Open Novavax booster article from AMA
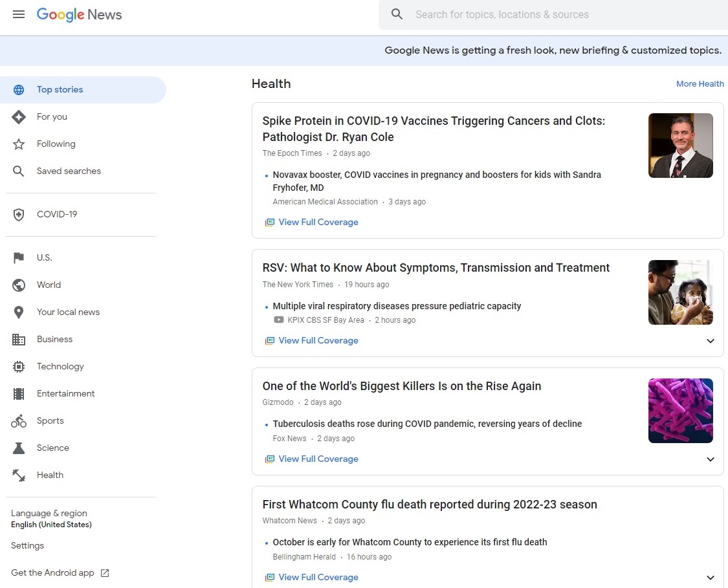Image resolution: width=728 pixels, height=588 pixels. 436,182
